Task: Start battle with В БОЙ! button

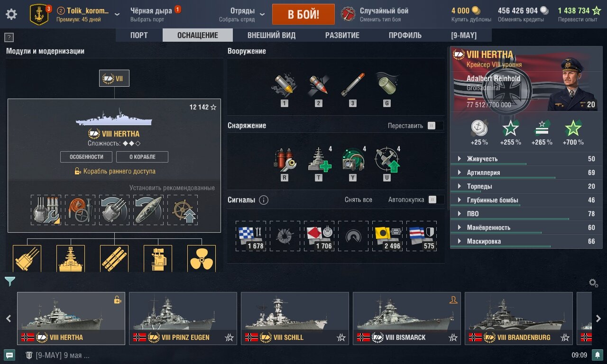Action: (x=303, y=14)
